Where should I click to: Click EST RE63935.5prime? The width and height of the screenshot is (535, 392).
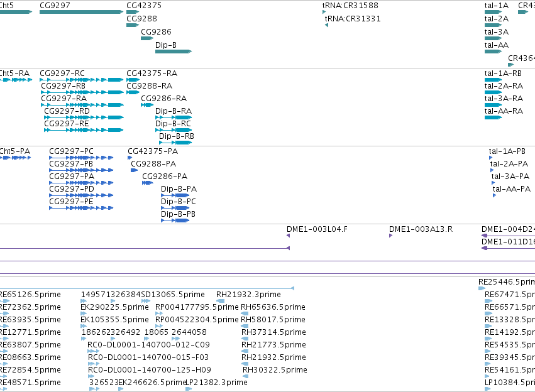(4, 326)
